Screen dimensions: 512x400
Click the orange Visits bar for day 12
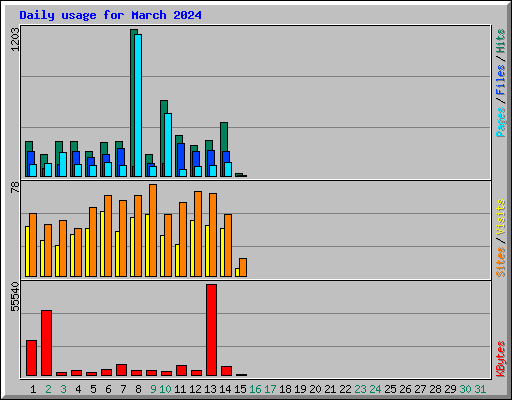pos(198,234)
